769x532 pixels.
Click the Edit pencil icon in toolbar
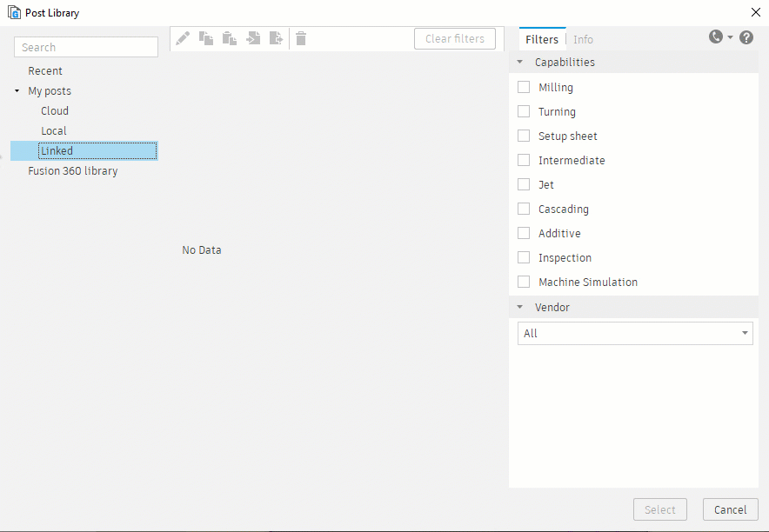coord(183,38)
